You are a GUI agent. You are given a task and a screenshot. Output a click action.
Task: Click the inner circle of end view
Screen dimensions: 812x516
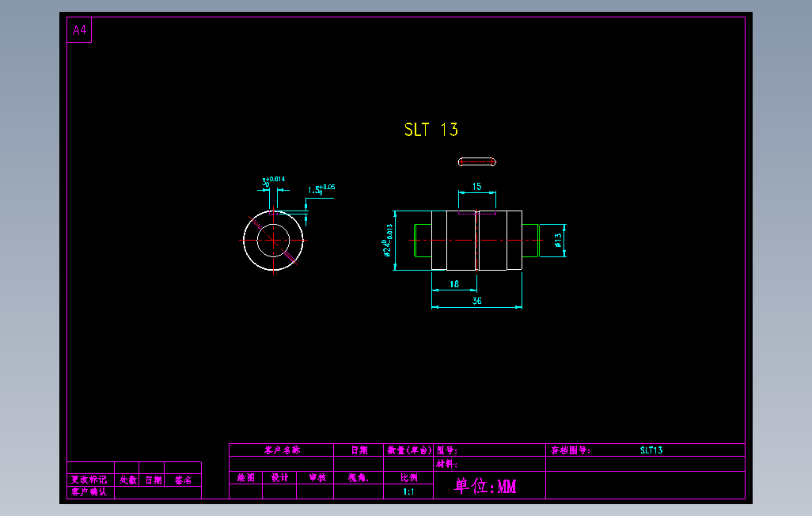(273, 241)
